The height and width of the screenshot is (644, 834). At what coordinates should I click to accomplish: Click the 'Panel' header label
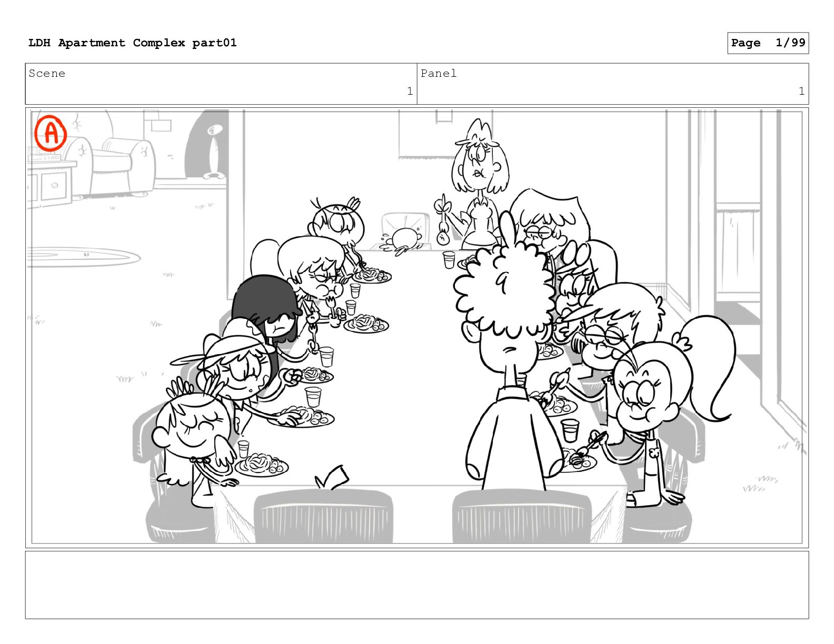(439, 74)
